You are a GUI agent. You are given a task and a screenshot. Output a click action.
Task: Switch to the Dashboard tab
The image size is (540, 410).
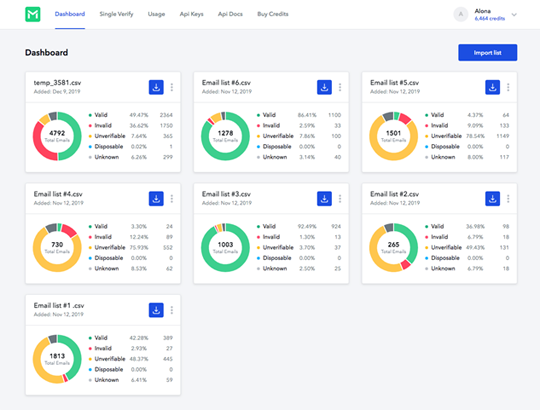click(70, 14)
